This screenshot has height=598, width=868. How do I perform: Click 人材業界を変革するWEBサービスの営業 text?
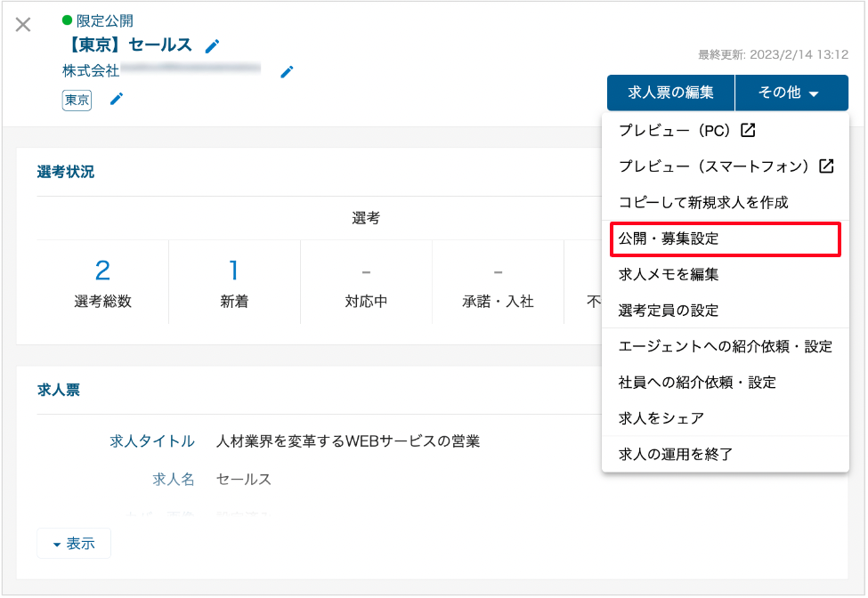tap(347, 441)
